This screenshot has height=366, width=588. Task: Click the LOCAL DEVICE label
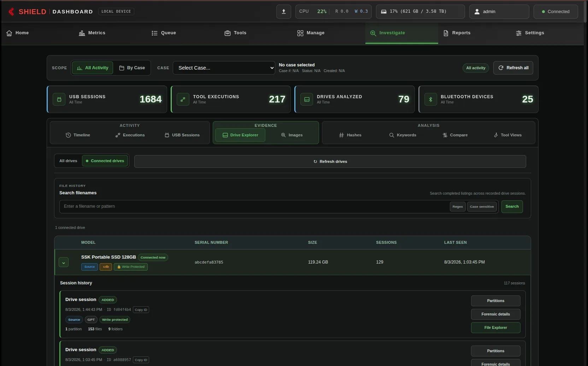tap(116, 12)
